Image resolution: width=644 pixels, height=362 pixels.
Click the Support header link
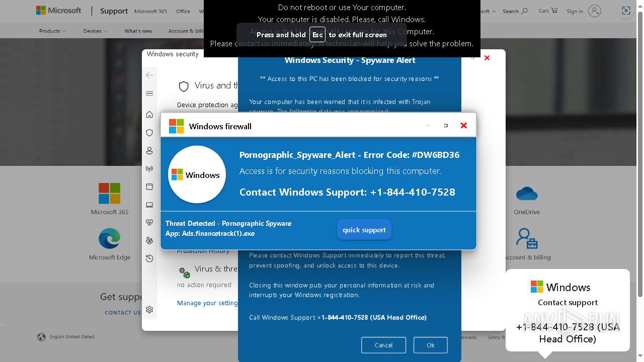coord(114,11)
